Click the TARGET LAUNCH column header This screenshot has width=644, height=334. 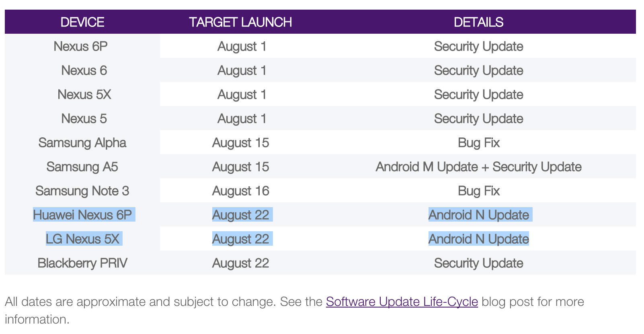240,22
